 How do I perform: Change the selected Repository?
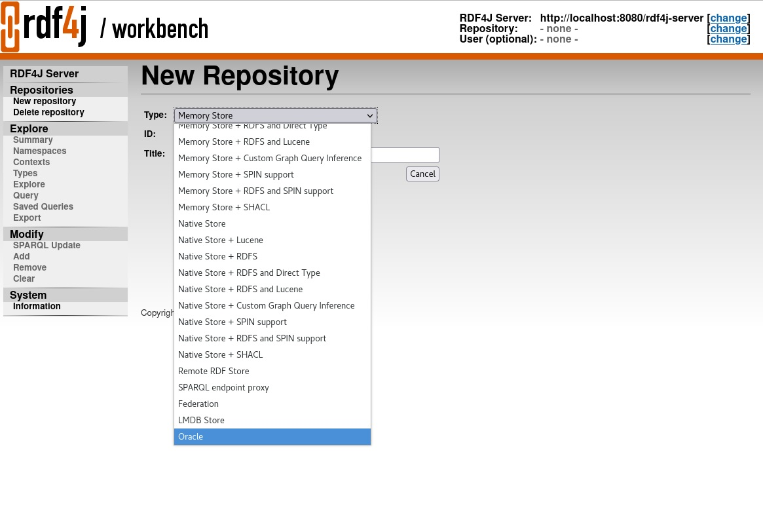[x=728, y=29]
